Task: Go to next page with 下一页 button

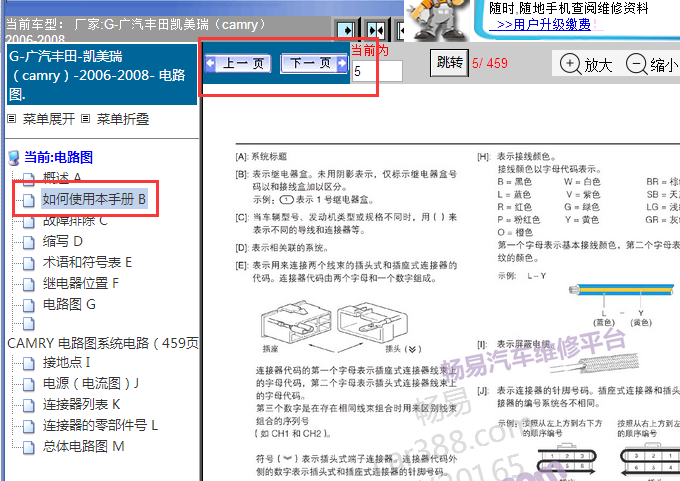Action: (314, 64)
